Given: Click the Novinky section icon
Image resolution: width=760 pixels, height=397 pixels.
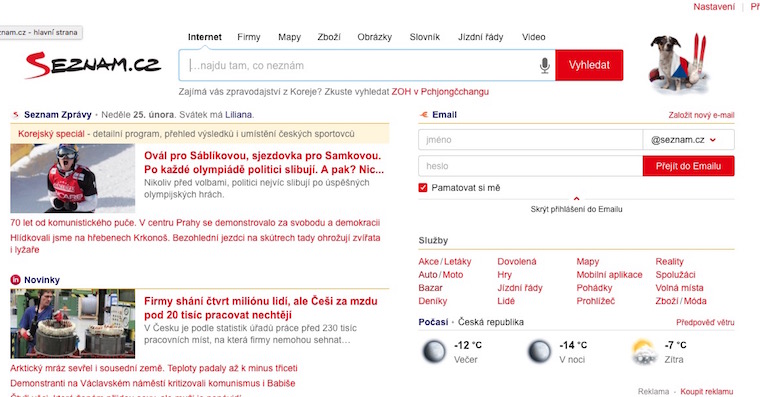Looking at the screenshot, I should click(16, 280).
